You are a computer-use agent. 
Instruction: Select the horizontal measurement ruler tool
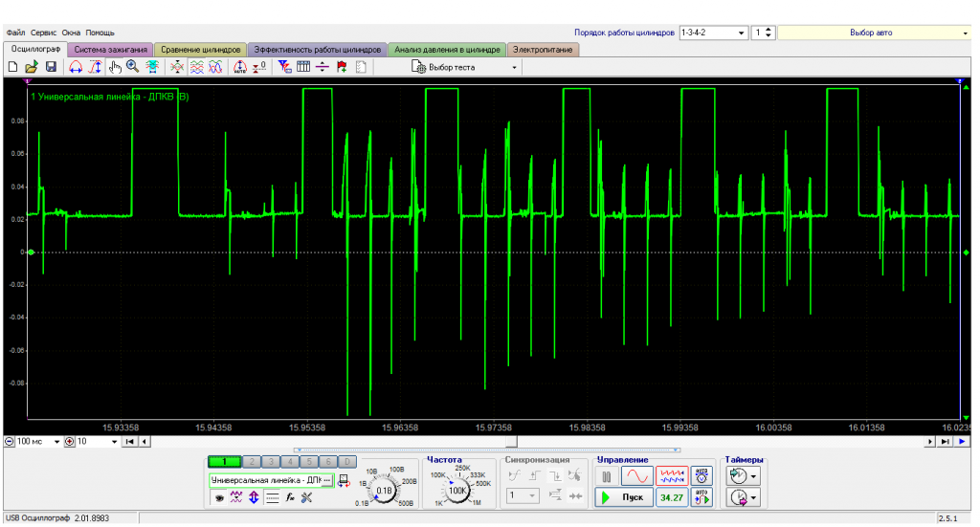(76, 67)
